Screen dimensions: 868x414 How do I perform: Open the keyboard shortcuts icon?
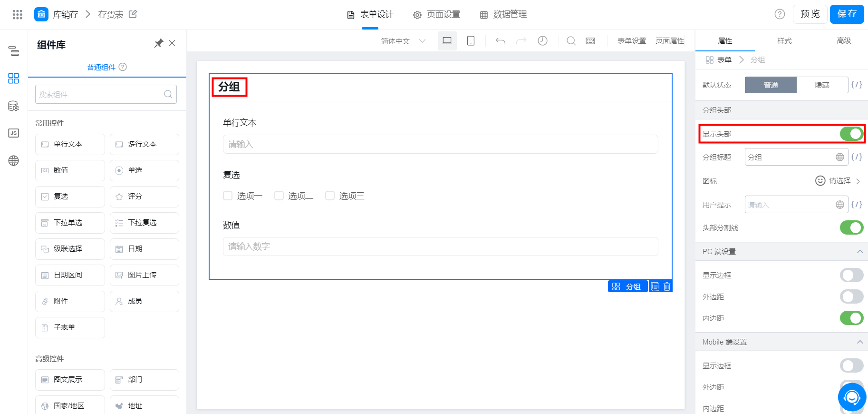(x=590, y=41)
